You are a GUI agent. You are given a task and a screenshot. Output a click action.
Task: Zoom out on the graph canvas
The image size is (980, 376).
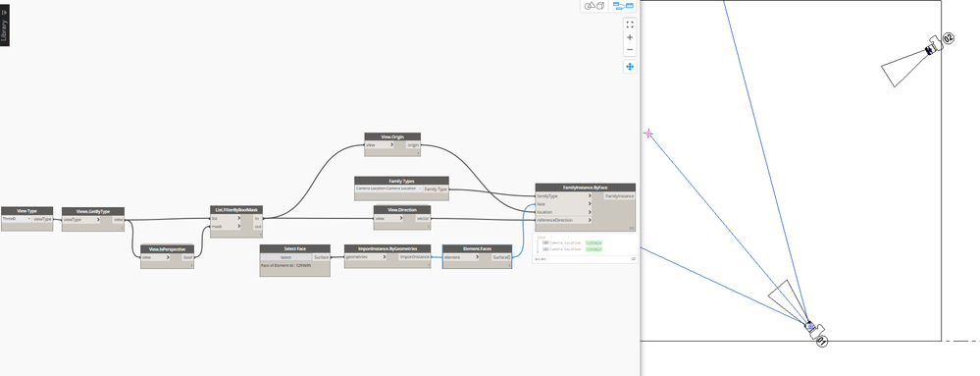pos(630,50)
